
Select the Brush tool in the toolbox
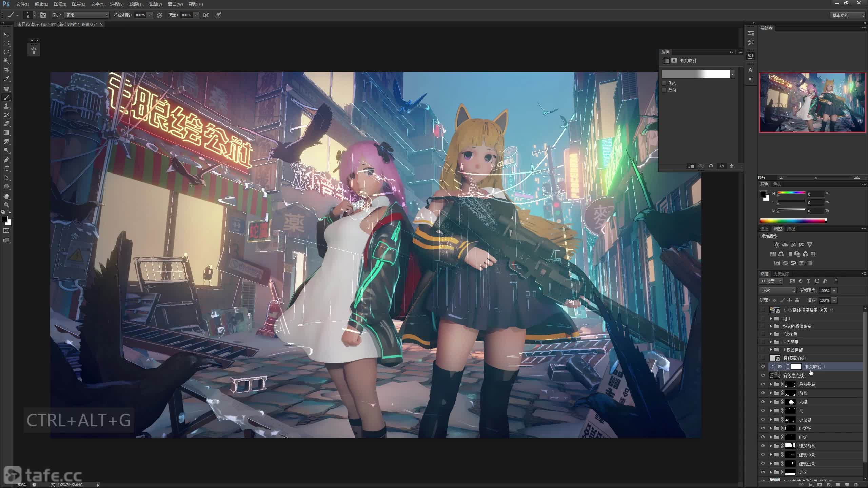click(x=6, y=98)
